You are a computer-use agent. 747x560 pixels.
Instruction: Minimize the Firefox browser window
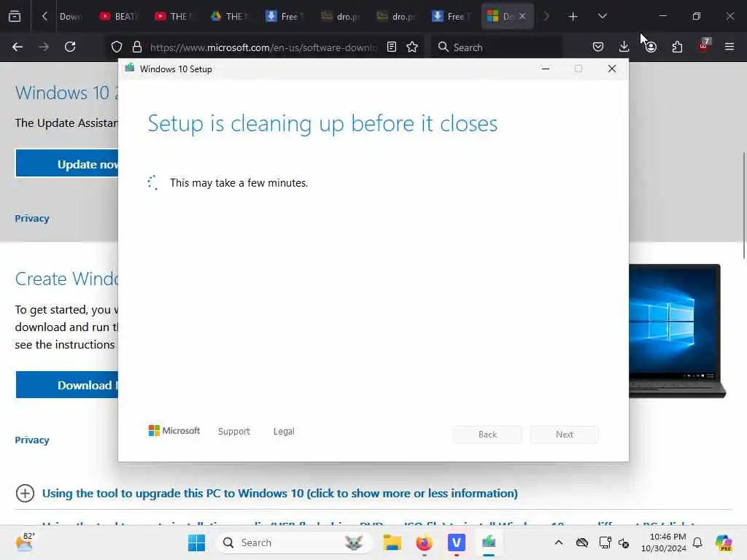pos(662,16)
